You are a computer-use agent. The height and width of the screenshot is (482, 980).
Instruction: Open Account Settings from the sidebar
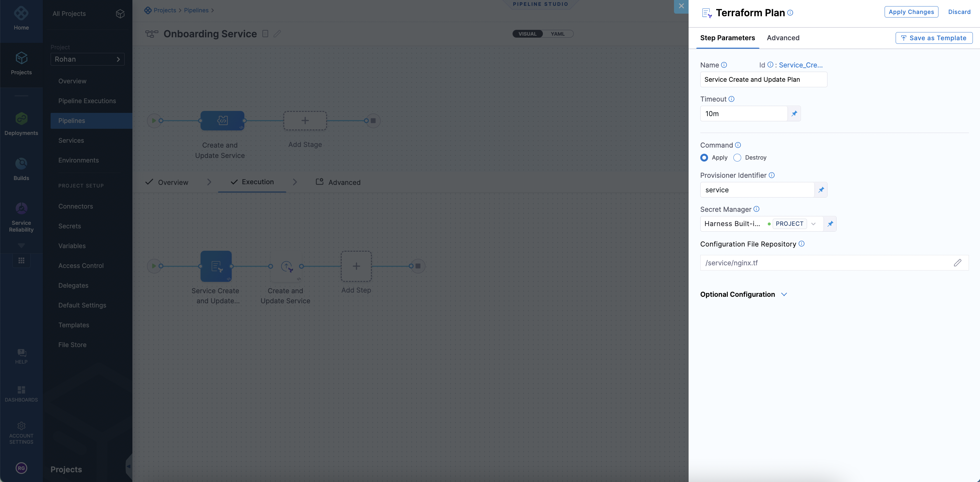(x=21, y=432)
